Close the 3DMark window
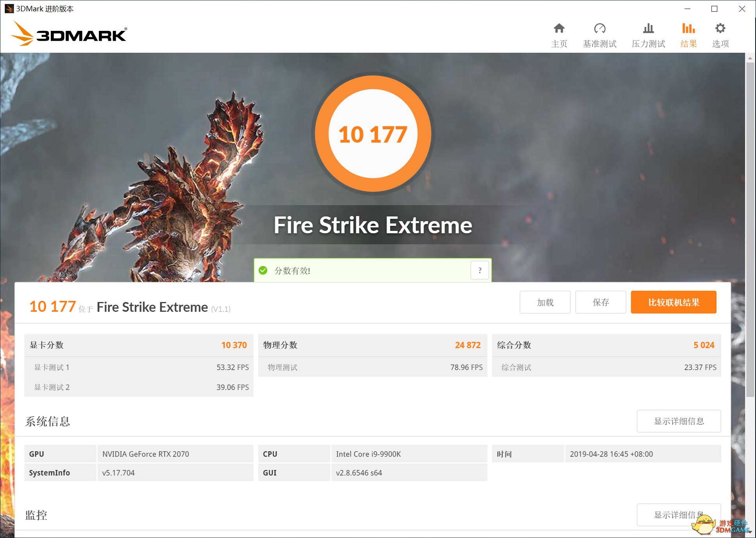Image resolution: width=756 pixels, height=538 pixels. [742, 9]
